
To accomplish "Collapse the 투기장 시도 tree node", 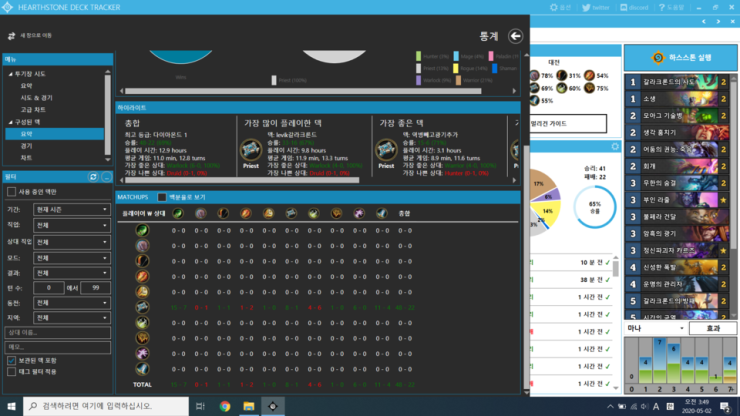I will click(10, 74).
